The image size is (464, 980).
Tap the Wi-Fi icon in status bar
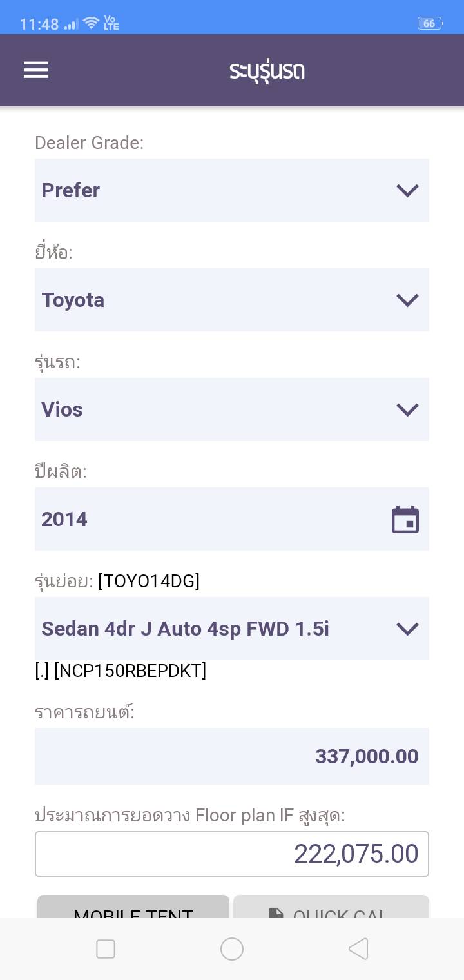click(x=91, y=24)
